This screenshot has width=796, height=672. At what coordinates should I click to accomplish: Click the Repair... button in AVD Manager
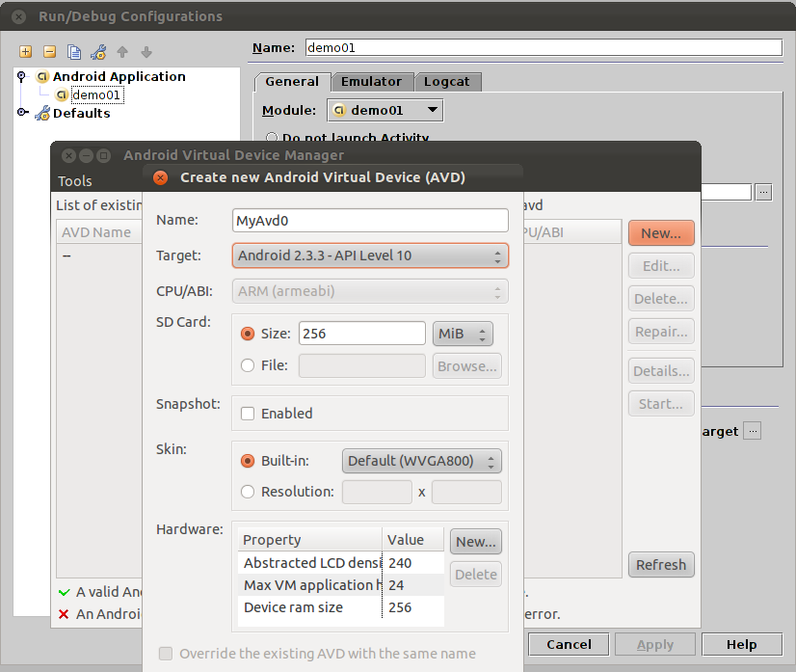[x=661, y=332]
